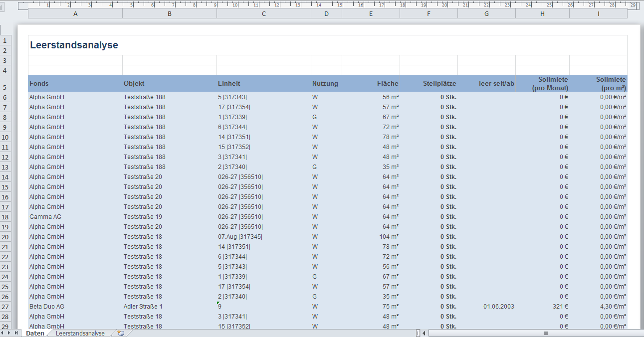This screenshot has height=337, width=644.
Task: Select the 'Gamma AG' cell
Action: pos(75,217)
